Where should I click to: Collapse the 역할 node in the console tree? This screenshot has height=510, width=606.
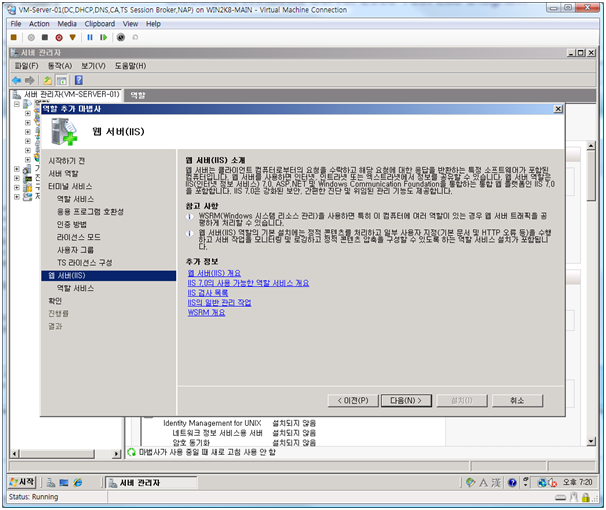[x=17, y=104]
